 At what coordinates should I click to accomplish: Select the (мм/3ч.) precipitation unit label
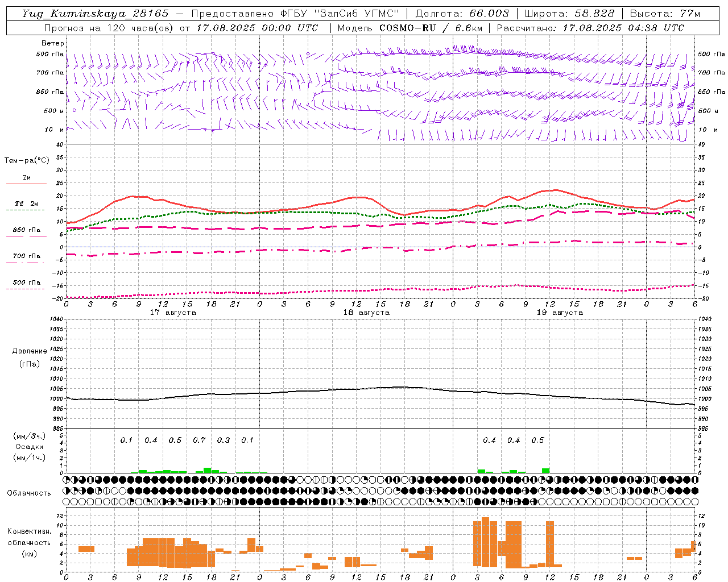[29, 436]
